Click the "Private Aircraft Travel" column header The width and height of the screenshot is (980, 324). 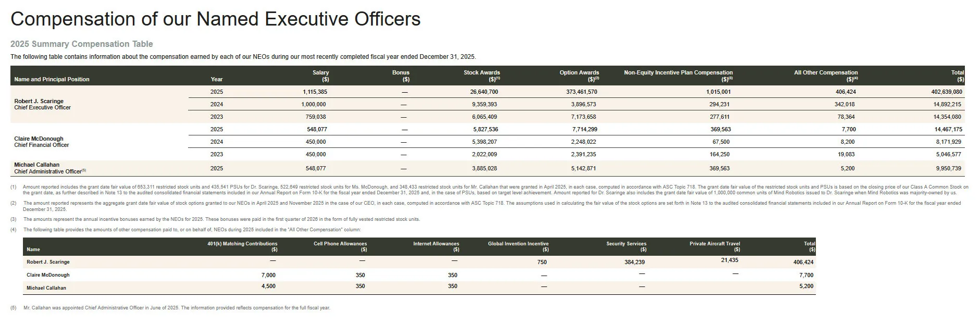click(714, 244)
